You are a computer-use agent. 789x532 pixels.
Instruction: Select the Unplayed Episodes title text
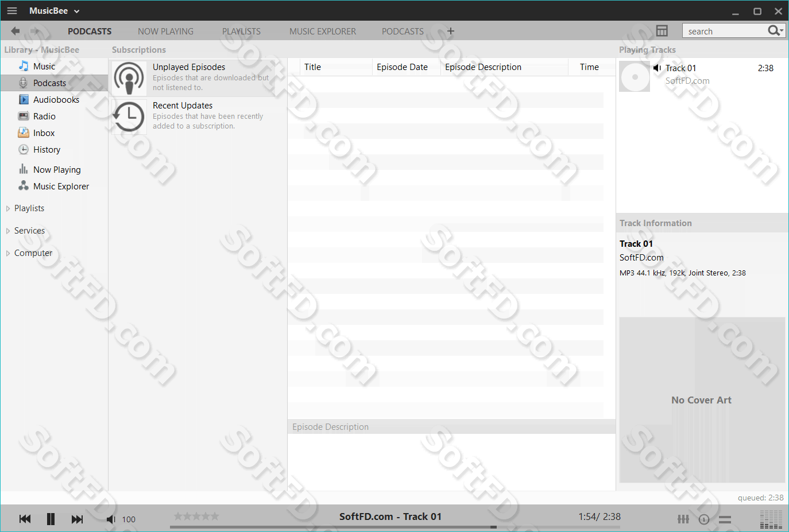click(x=189, y=67)
